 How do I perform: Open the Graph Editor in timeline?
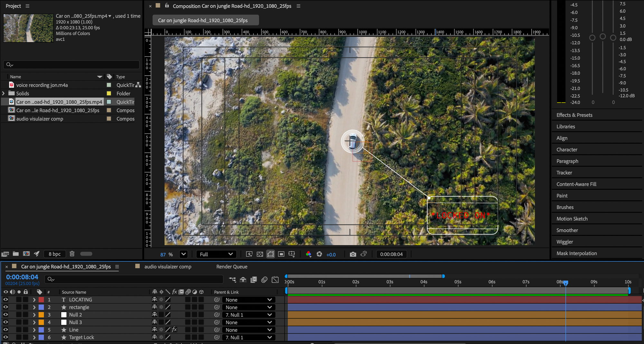point(275,280)
